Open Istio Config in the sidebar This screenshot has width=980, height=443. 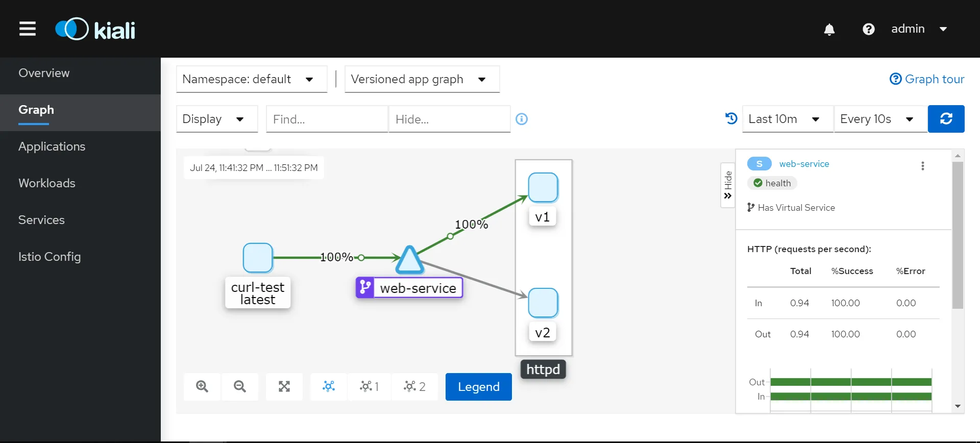[x=50, y=257]
